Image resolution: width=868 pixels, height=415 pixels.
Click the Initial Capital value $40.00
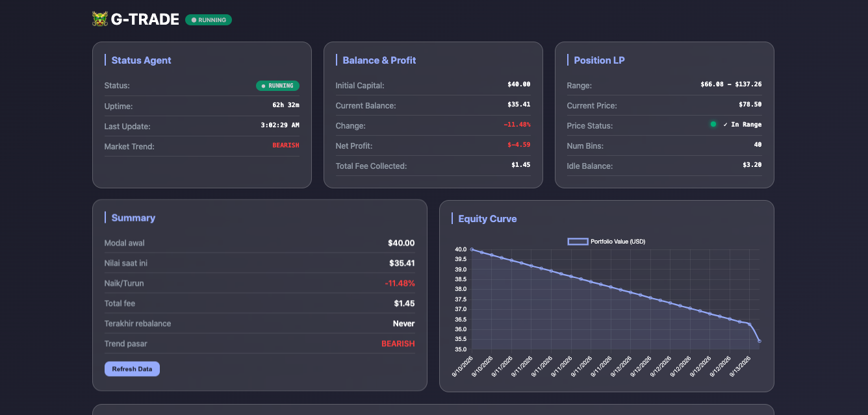click(x=519, y=85)
